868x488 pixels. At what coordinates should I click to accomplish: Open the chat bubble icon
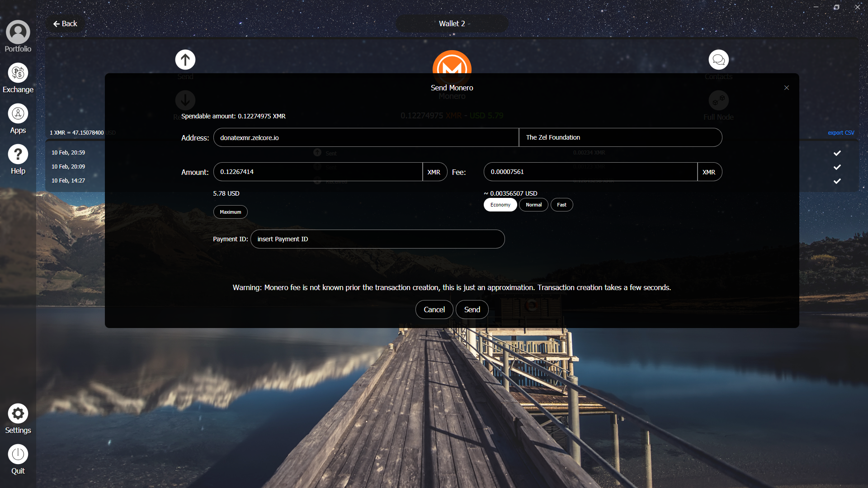click(x=718, y=59)
